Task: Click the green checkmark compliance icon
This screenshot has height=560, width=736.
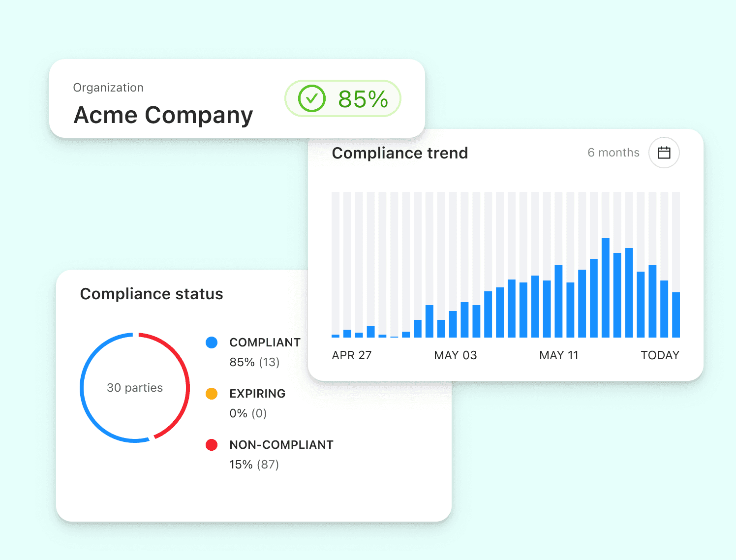Action: coord(312,98)
